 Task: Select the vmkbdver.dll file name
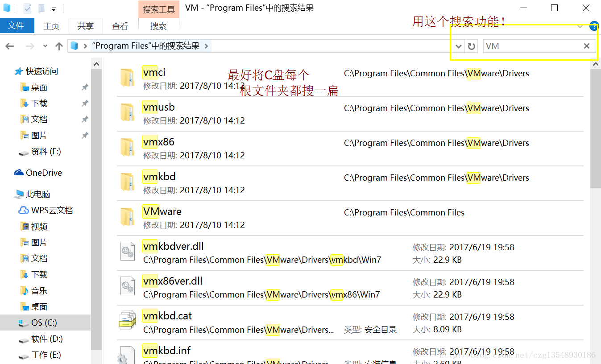coord(173,246)
